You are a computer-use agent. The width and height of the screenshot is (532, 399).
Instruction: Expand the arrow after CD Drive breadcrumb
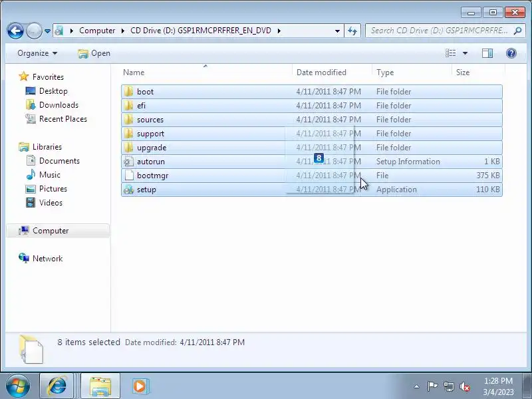coord(279,31)
